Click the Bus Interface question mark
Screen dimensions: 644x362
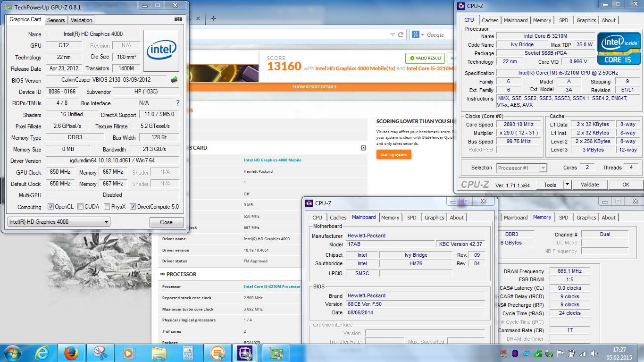[178, 103]
